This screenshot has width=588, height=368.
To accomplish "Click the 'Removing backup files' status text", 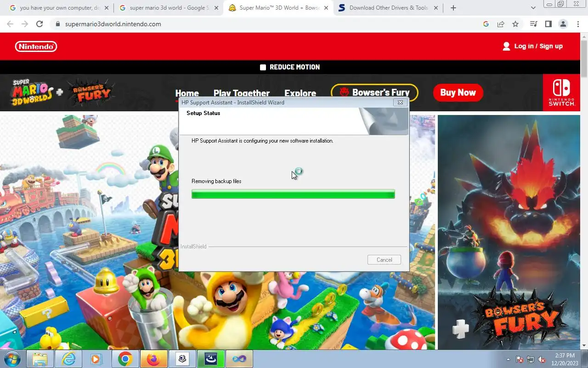I will point(216,181).
